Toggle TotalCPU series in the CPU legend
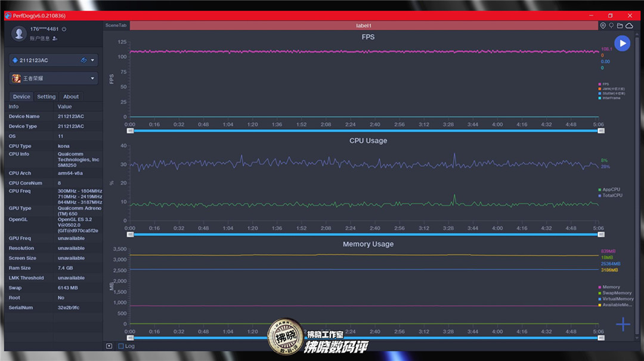 point(611,195)
